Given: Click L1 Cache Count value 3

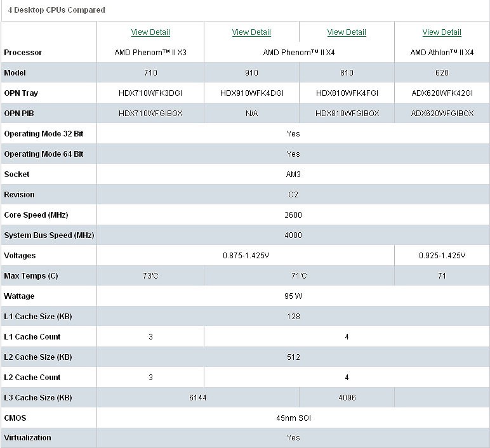Looking at the screenshot, I should [x=150, y=337].
